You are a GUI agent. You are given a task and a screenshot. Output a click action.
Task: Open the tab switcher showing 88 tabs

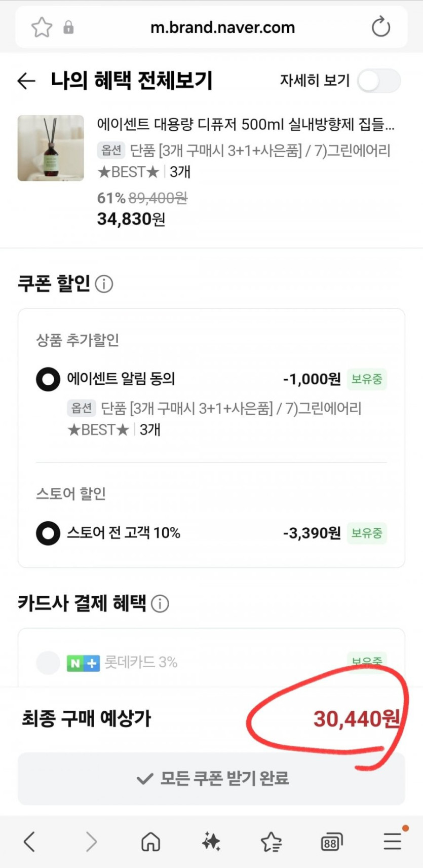click(x=331, y=842)
